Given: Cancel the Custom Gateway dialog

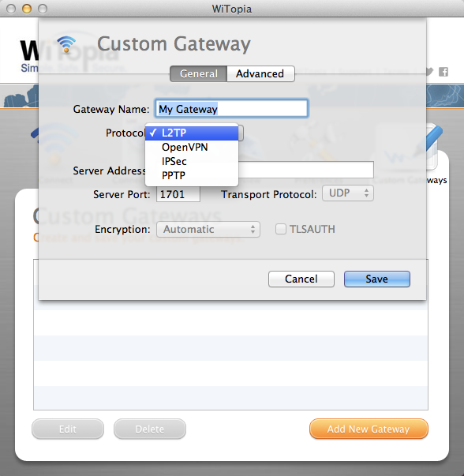Looking at the screenshot, I should [301, 279].
